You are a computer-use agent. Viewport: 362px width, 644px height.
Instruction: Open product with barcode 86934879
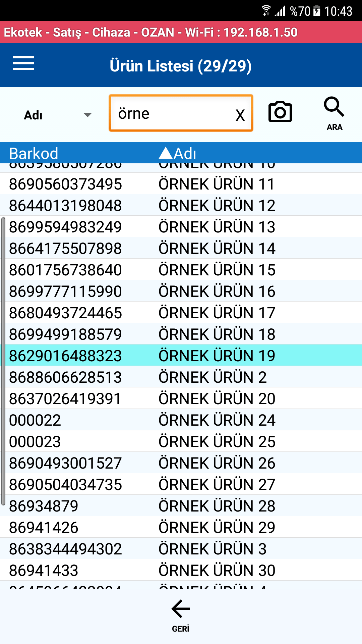point(181,506)
